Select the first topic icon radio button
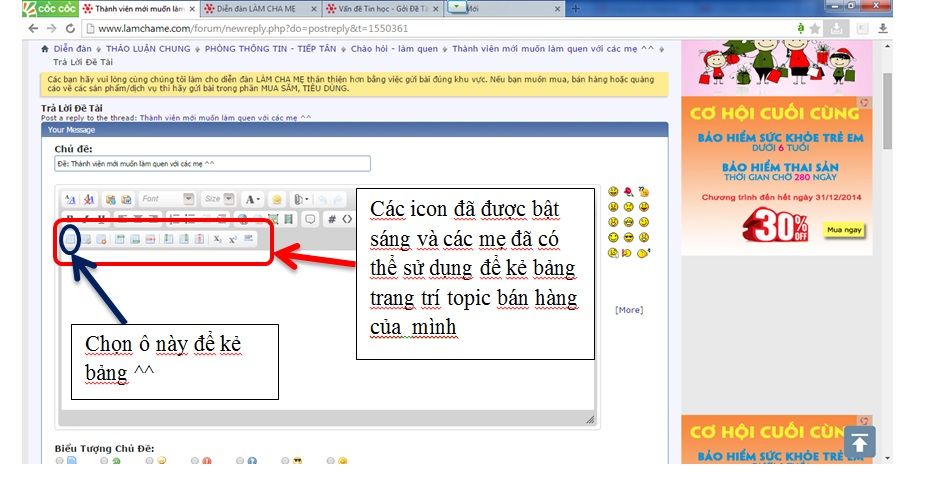Viewport: 929px width, 487px height. [59, 462]
